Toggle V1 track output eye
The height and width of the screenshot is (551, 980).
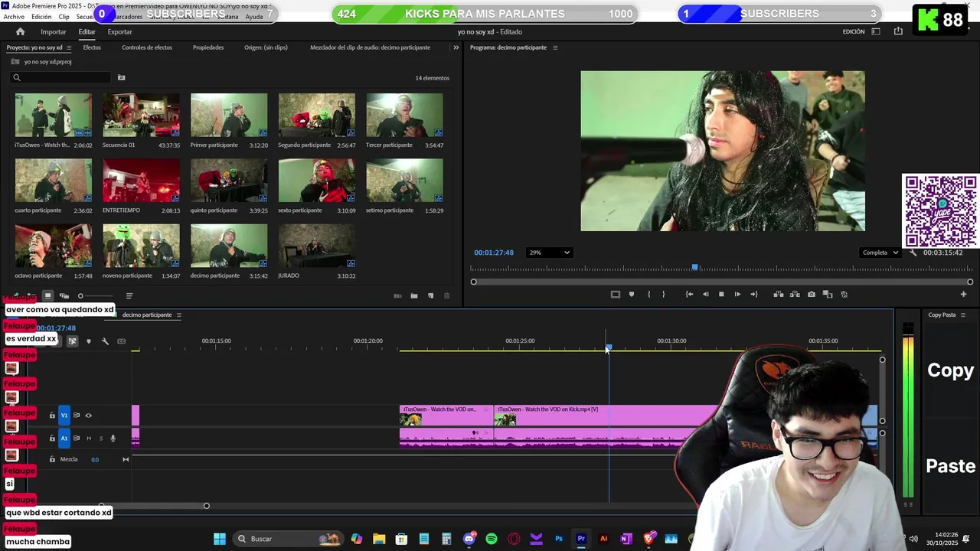pos(88,416)
